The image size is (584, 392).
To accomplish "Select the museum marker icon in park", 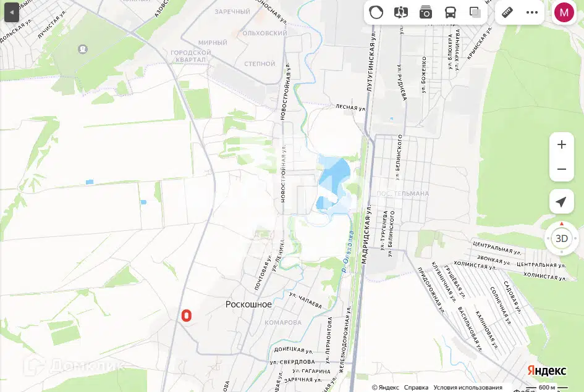I will 82,49.
